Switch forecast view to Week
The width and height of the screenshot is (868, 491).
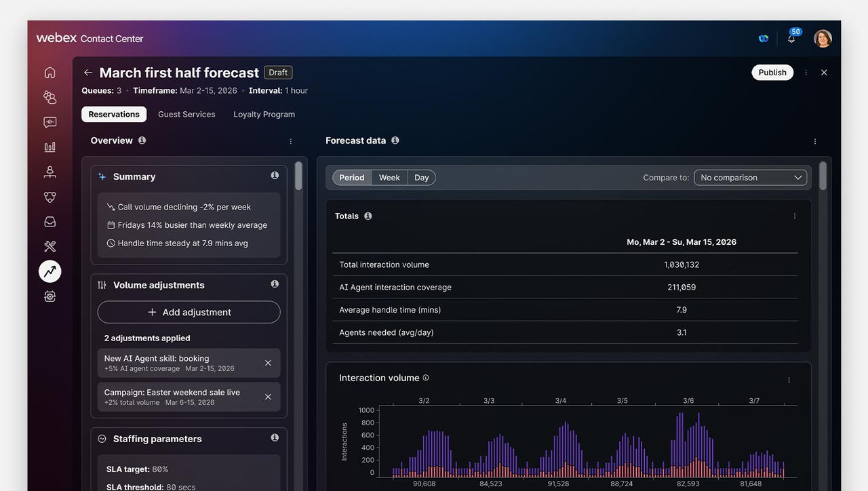click(x=389, y=178)
